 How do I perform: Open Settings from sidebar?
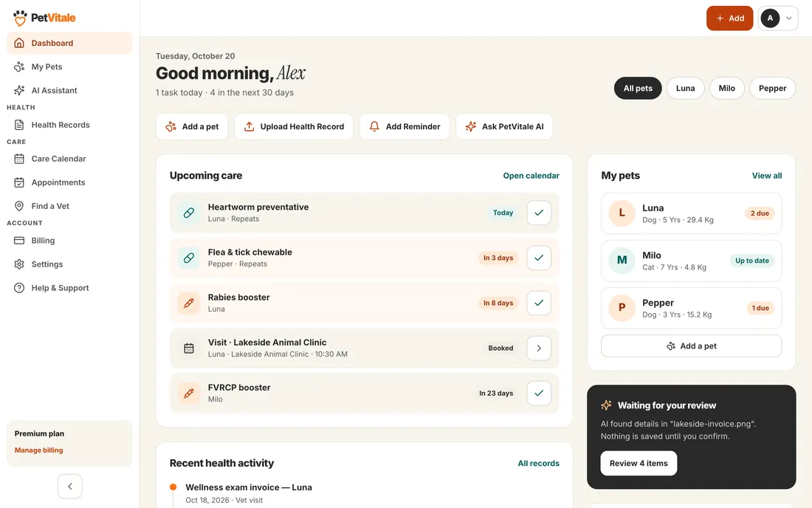(x=69, y=264)
